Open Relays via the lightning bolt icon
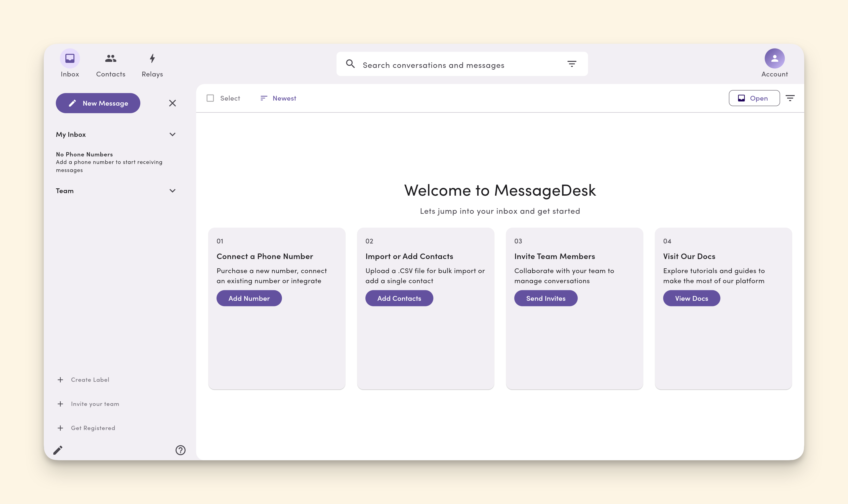Screen dimensions: 848x504 tap(152, 58)
